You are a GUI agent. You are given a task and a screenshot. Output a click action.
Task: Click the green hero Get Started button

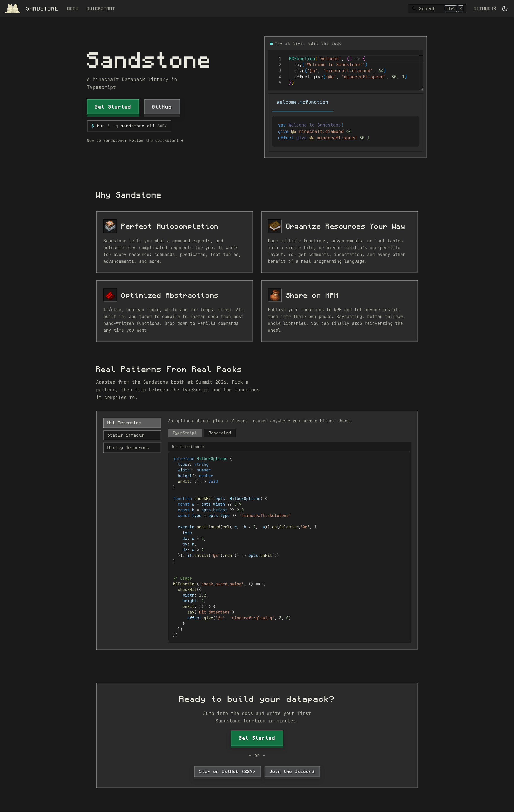[113, 107]
